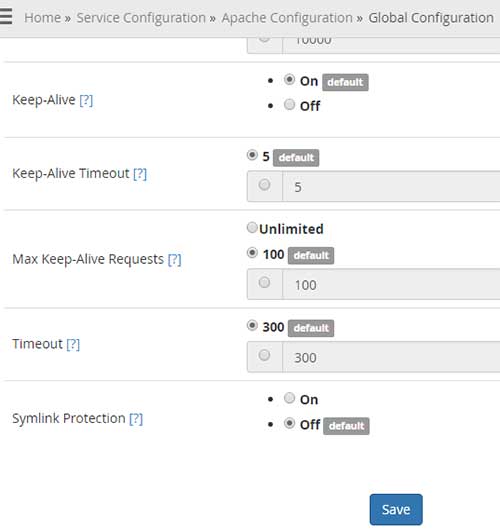Viewport: 500px width, 531px height.
Task: Open help for Symlink Protection
Action: [x=136, y=419]
